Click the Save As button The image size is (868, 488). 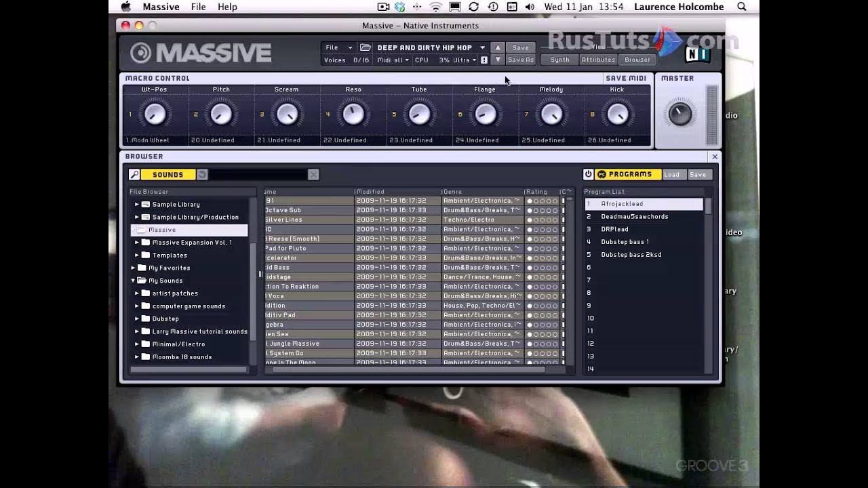pos(520,60)
